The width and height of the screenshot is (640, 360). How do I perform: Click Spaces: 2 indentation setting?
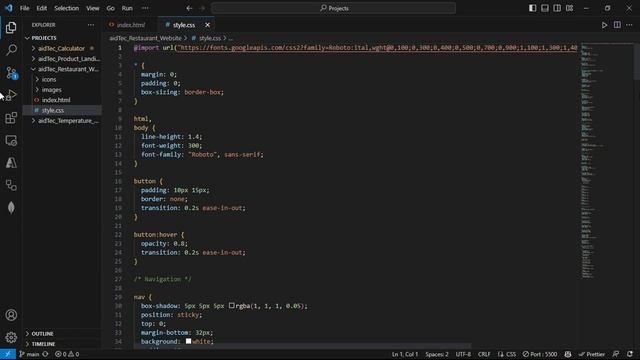(437, 354)
